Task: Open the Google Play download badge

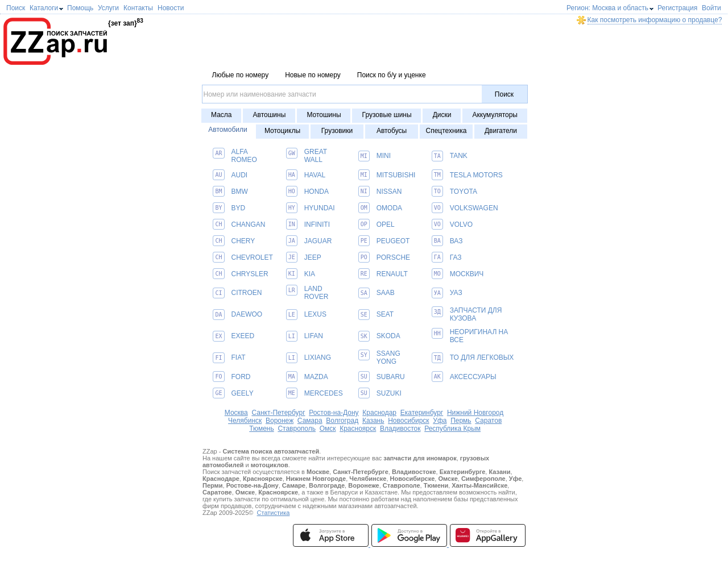Action: pyautogui.click(x=409, y=535)
